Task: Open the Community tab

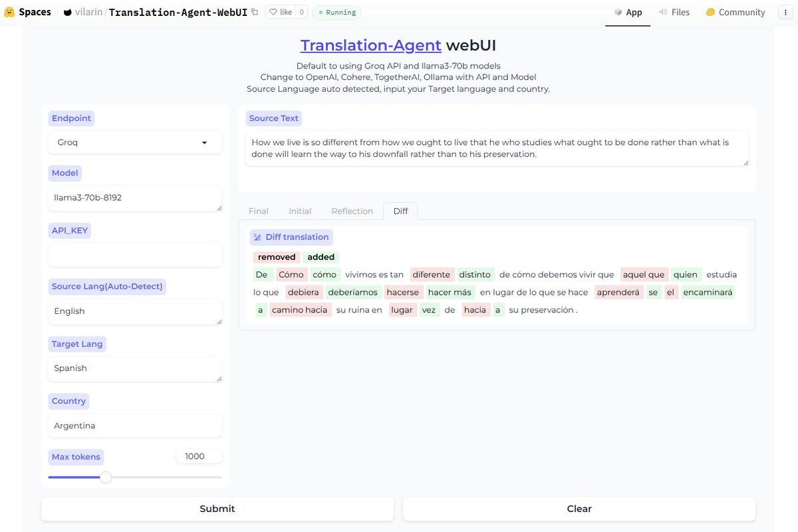Action: [735, 12]
